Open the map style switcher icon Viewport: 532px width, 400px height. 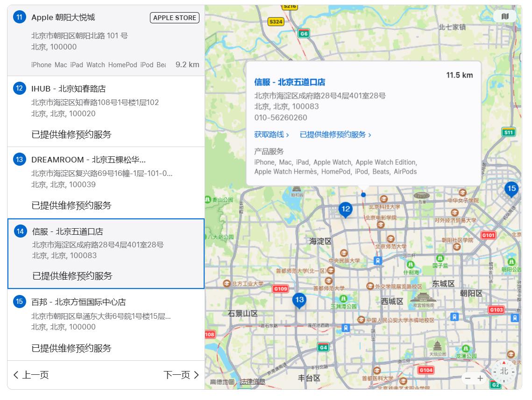click(505, 16)
